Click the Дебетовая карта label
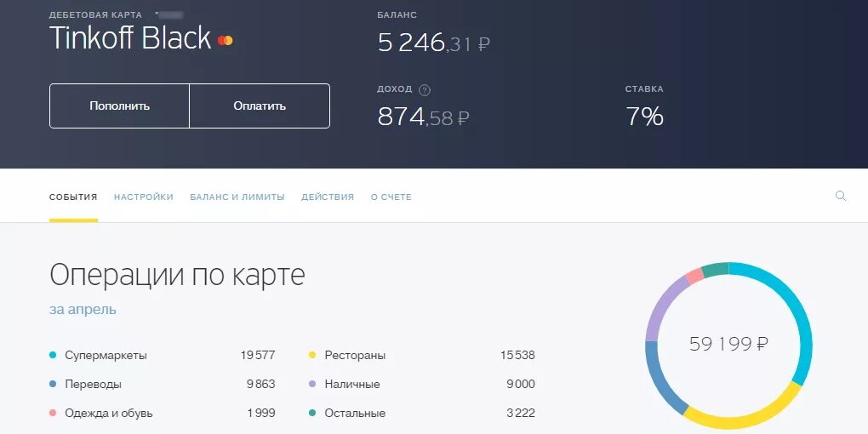 [96, 15]
